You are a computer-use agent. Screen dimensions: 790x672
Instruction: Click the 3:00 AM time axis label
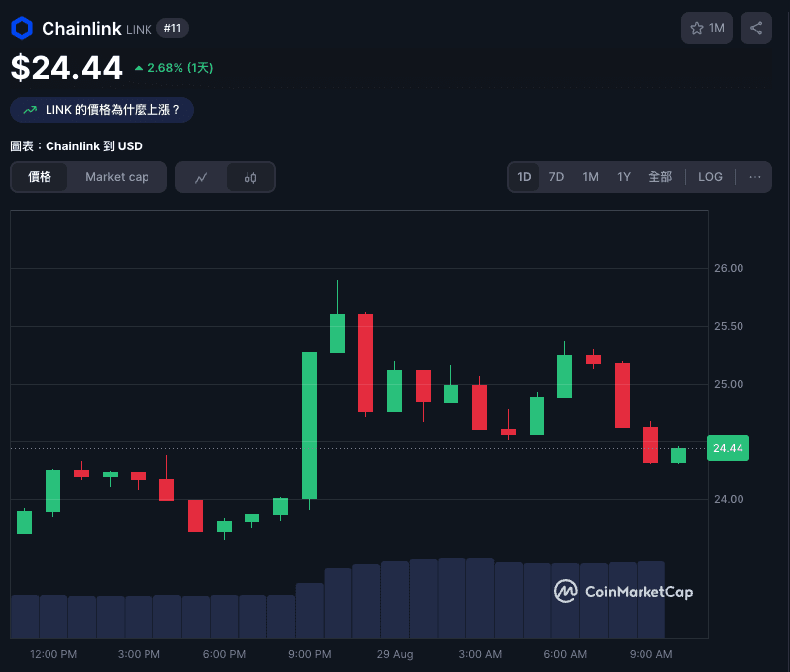pos(480,654)
